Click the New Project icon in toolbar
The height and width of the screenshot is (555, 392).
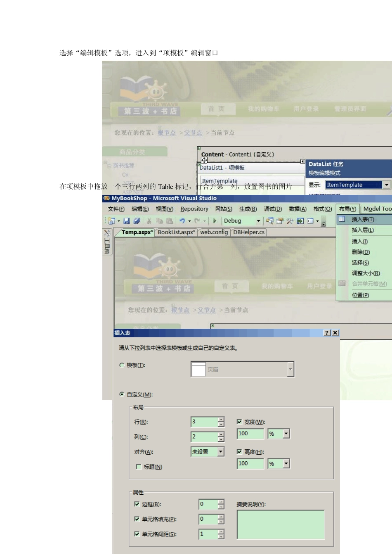pos(111,221)
